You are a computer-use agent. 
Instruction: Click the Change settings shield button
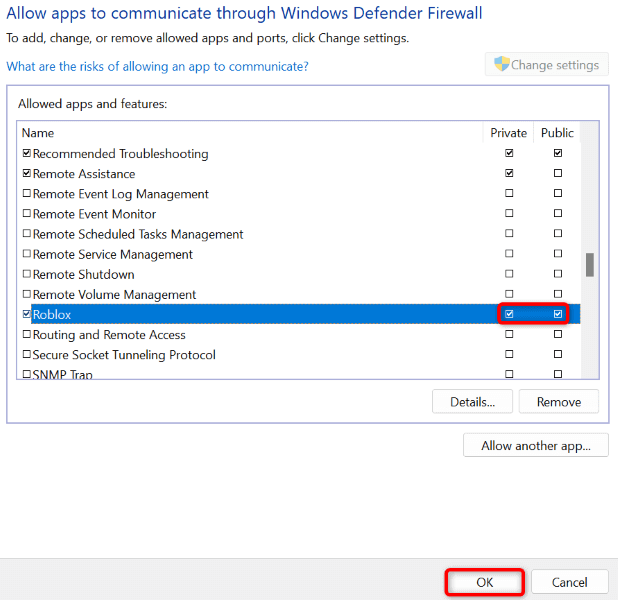click(x=547, y=65)
